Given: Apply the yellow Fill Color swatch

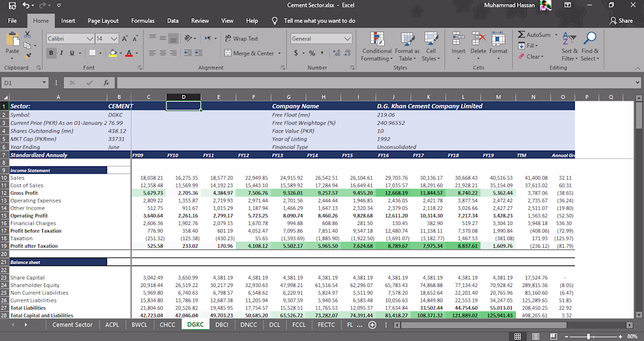Looking at the screenshot, I should (112, 53).
